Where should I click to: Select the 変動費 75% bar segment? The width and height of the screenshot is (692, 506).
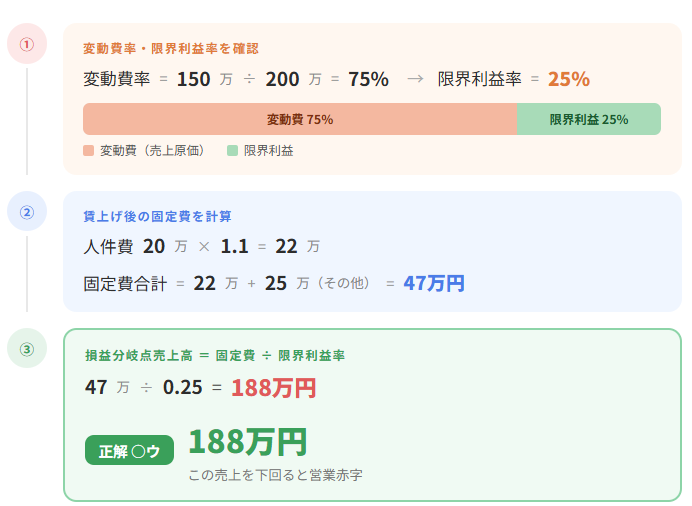[300, 119]
